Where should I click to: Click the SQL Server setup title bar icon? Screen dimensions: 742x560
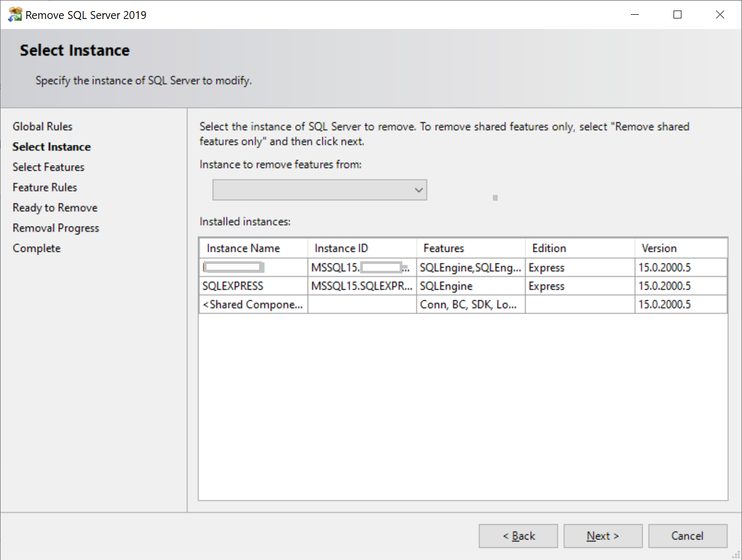[x=15, y=15]
